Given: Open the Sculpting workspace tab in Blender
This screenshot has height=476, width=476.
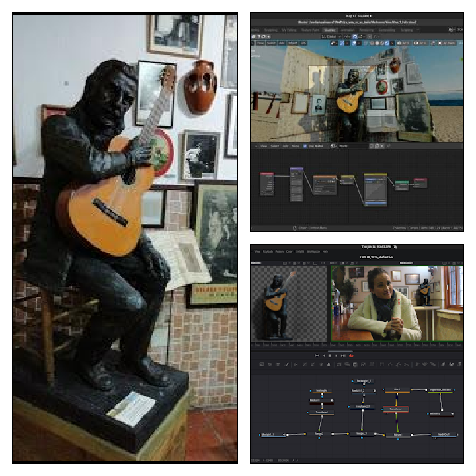Looking at the screenshot, I should point(271,30).
